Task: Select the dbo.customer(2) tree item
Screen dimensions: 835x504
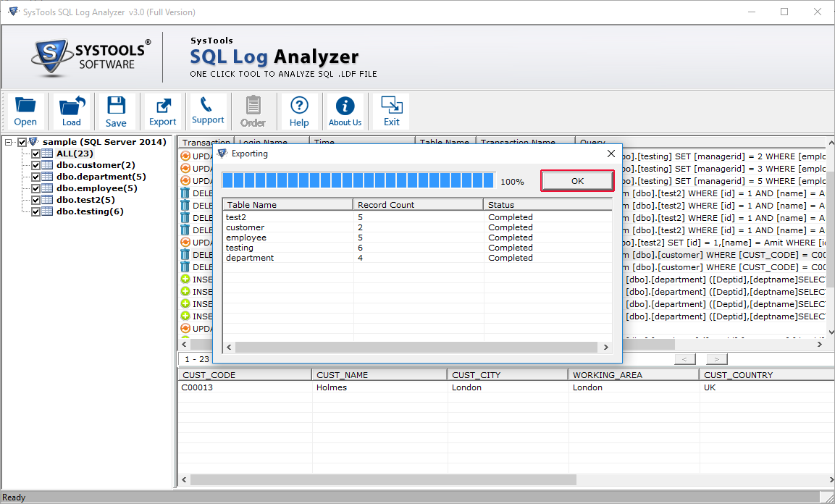Action: coord(96,165)
